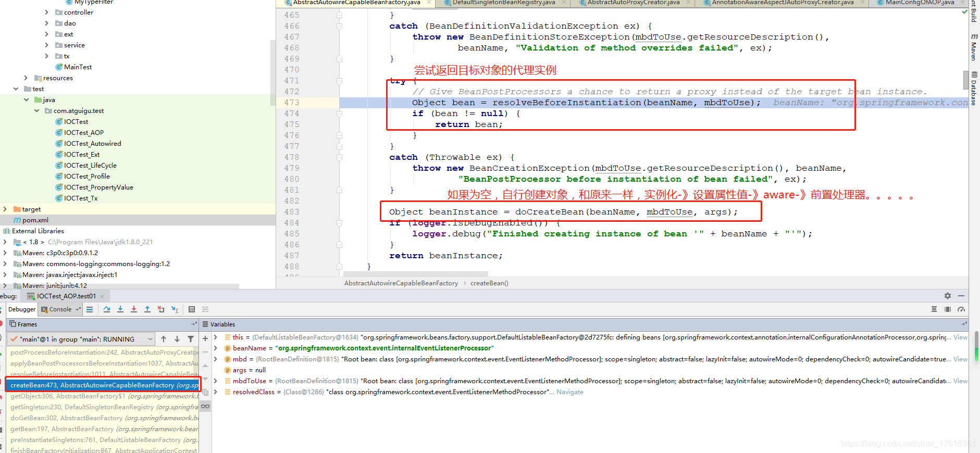Click the Step Into debugger icon

120,309
